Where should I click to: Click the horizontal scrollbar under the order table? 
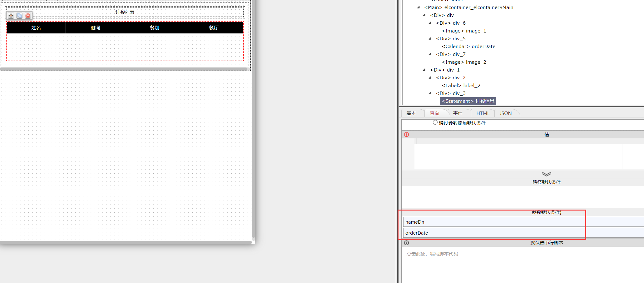coord(124,69)
